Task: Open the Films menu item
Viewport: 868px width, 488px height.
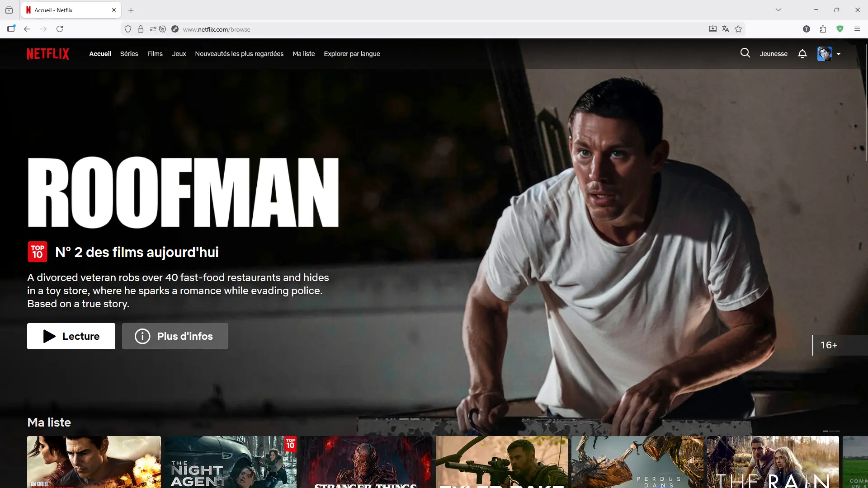Action: [x=155, y=54]
